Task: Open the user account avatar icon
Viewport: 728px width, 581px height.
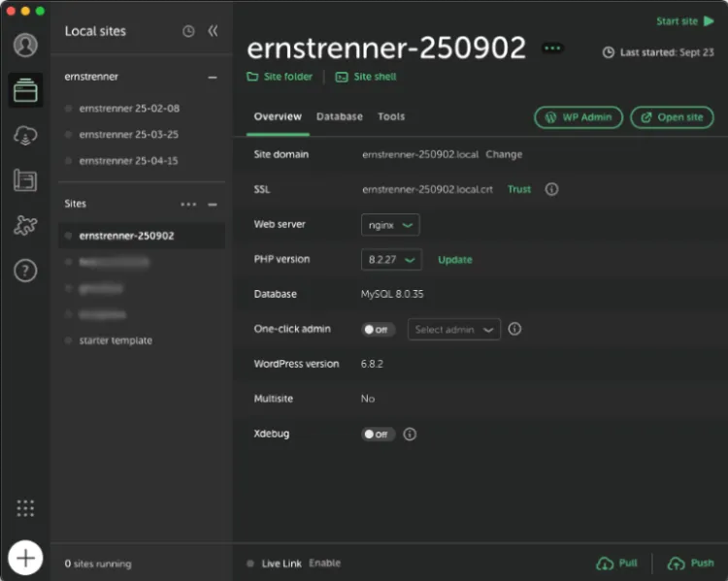Action: (25, 45)
